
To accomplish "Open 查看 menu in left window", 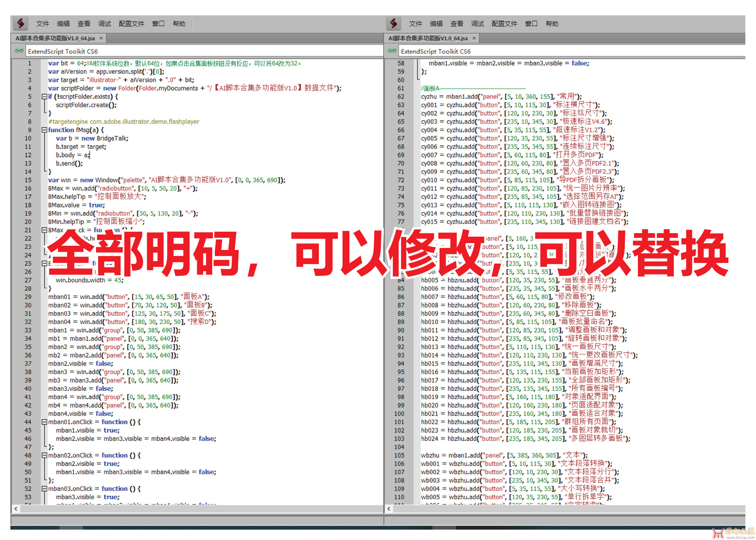I will tap(84, 24).
